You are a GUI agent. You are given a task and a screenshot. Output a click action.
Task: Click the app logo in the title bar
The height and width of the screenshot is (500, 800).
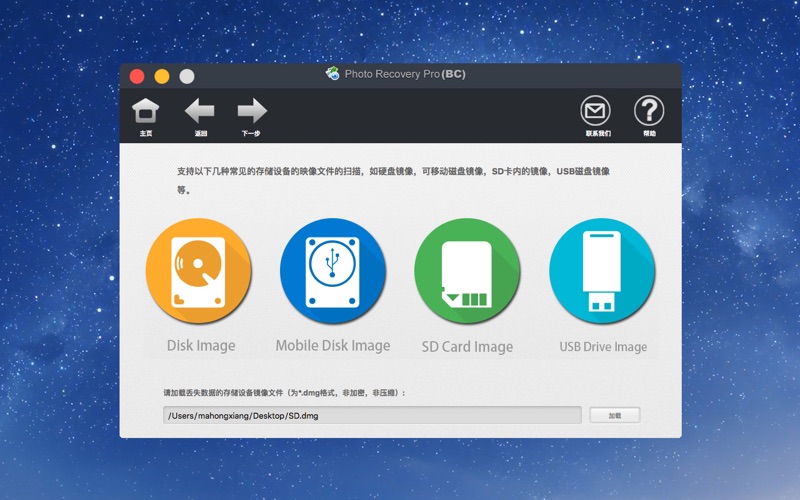coord(332,74)
